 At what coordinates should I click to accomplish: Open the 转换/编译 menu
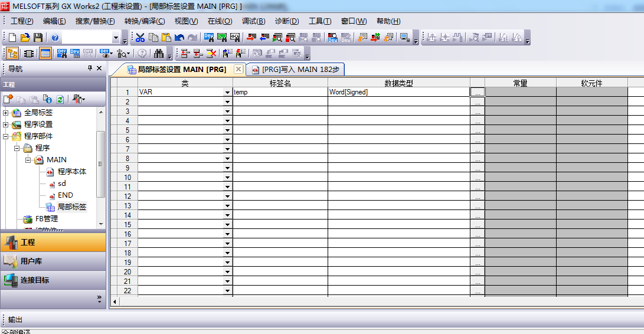coord(144,21)
